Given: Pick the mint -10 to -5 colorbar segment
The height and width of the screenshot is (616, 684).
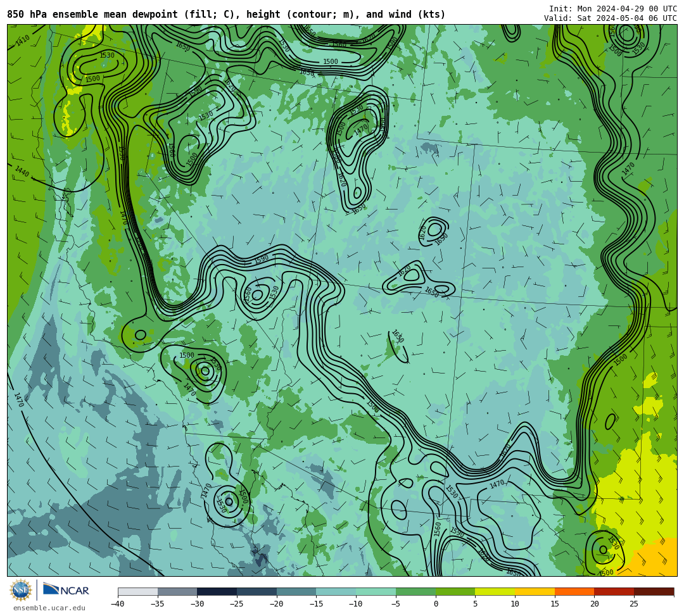Looking at the screenshot, I should 376,591.
